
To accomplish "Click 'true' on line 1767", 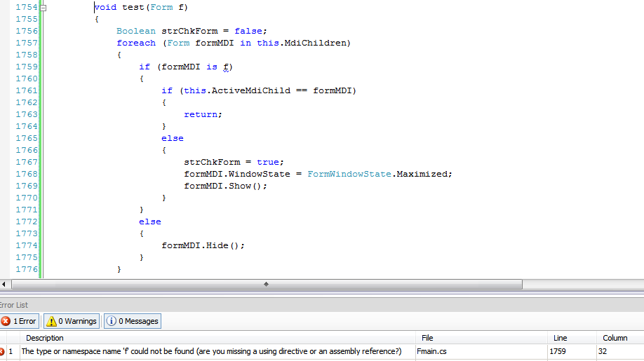I will [x=268, y=162].
